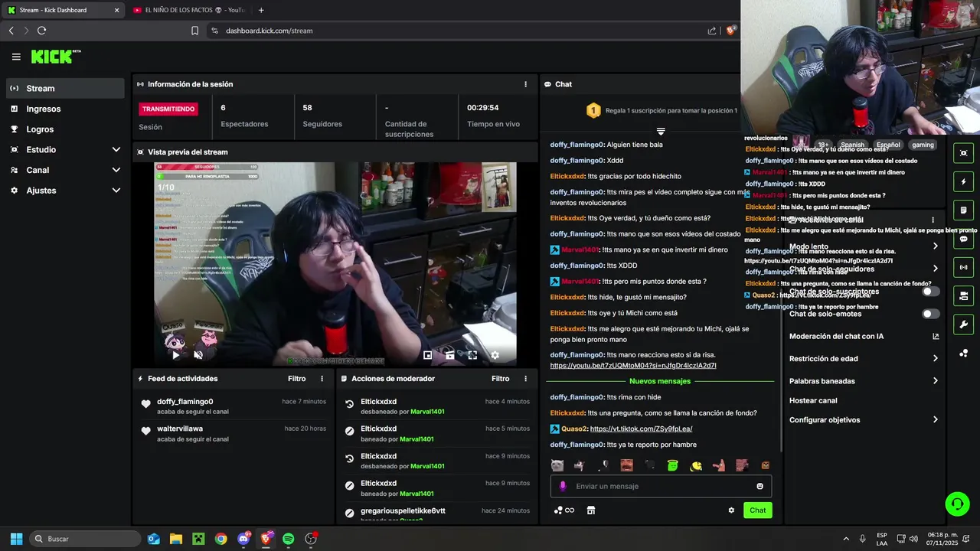Viewport: 980px width, 551px height.
Task: Open OBS Studio from the taskbar
Action: pyautogui.click(x=310, y=539)
